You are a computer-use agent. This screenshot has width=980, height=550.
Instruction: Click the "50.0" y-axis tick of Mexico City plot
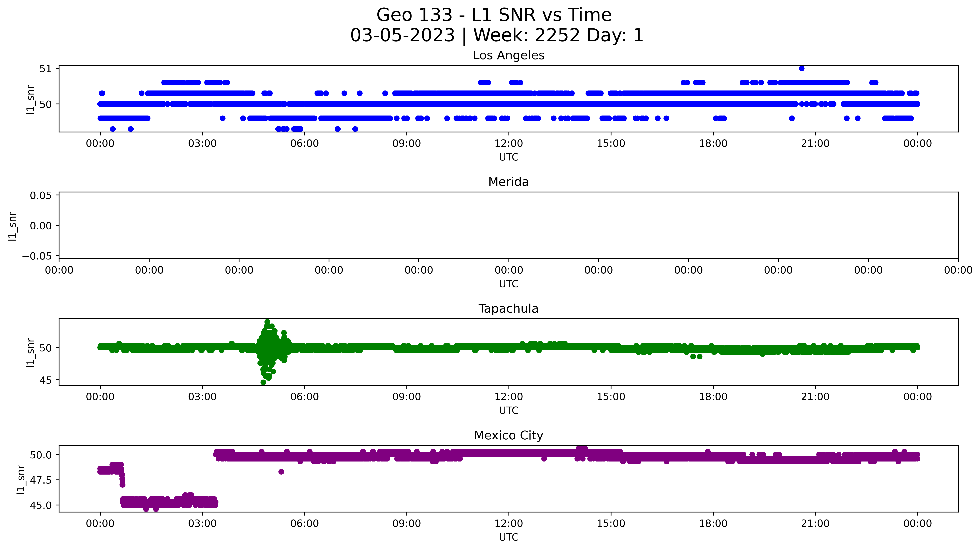[41, 455]
